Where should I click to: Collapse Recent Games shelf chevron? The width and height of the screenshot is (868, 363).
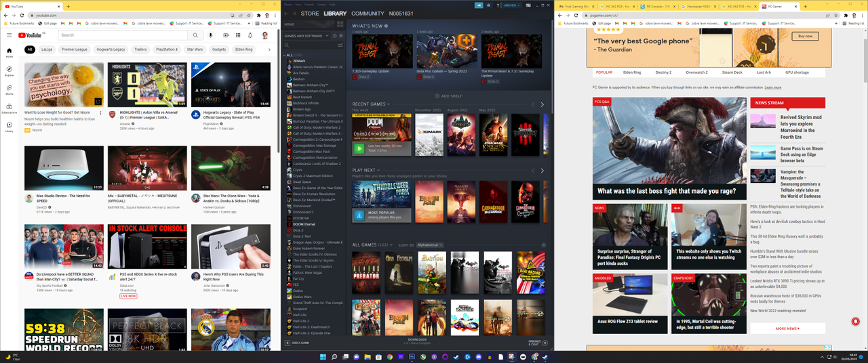tap(389, 104)
